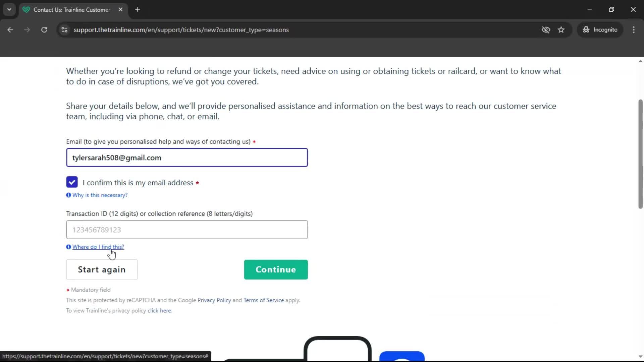Click the Incognito mode indicator

(600, 29)
